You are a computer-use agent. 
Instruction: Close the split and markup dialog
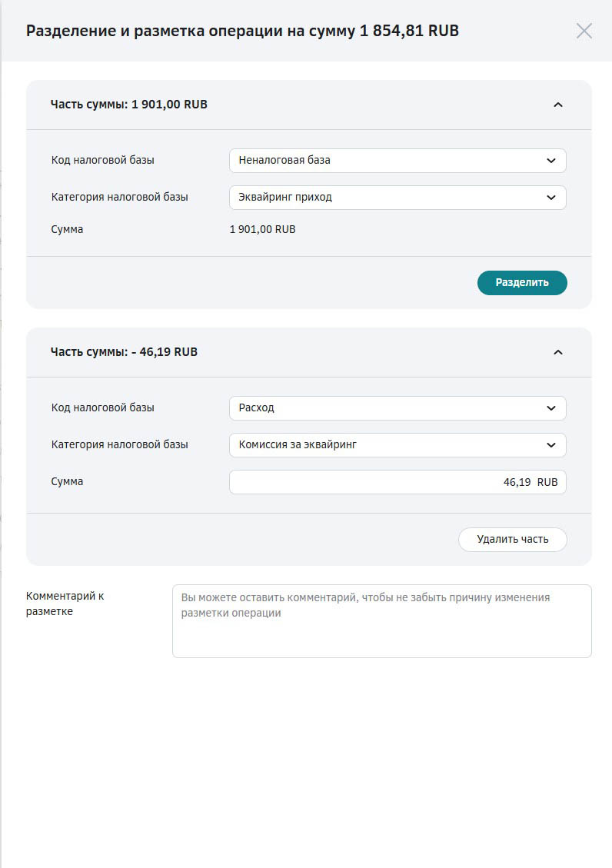584,31
